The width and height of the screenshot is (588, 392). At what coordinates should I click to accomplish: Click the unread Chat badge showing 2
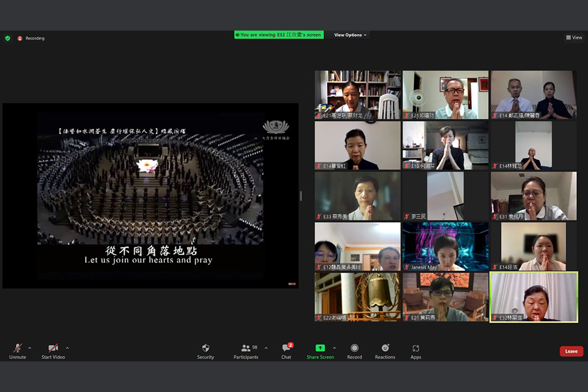click(290, 344)
